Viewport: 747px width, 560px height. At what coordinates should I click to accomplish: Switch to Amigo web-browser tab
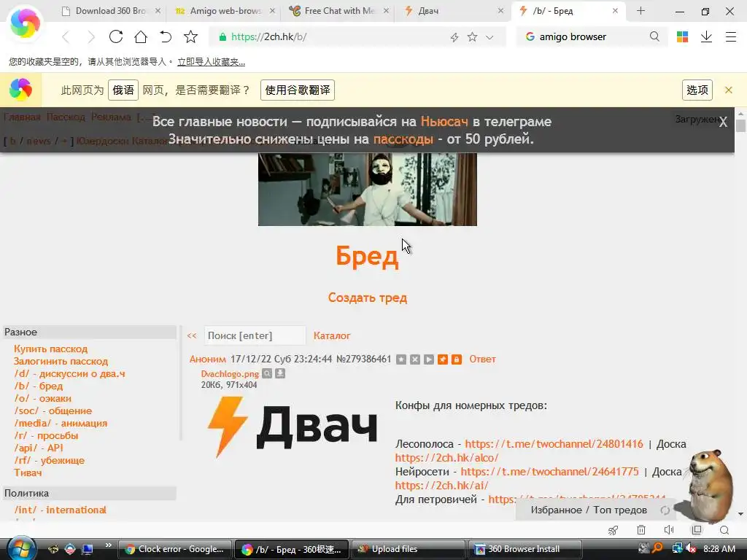(x=224, y=10)
